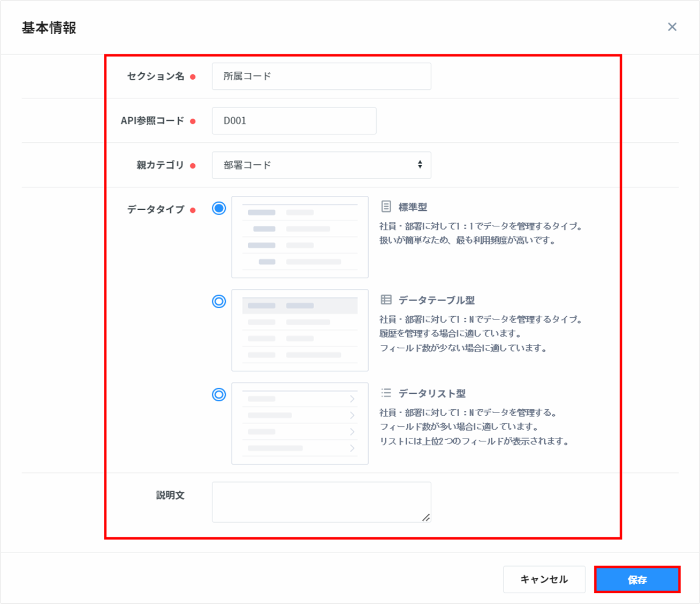This screenshot has width=700, height=604.
Task: Close the 基本情報 dialog with X
Action: pyautogui.click(x=672, y=27)
